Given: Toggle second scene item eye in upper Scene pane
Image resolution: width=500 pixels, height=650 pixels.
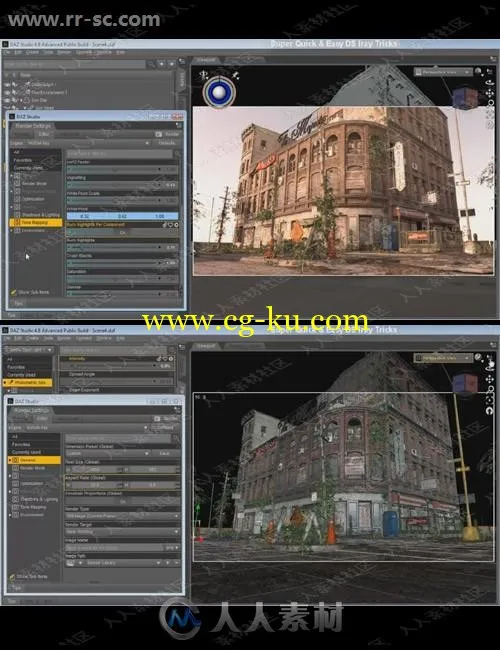Looking at the screenshot, I should [7, 92].
